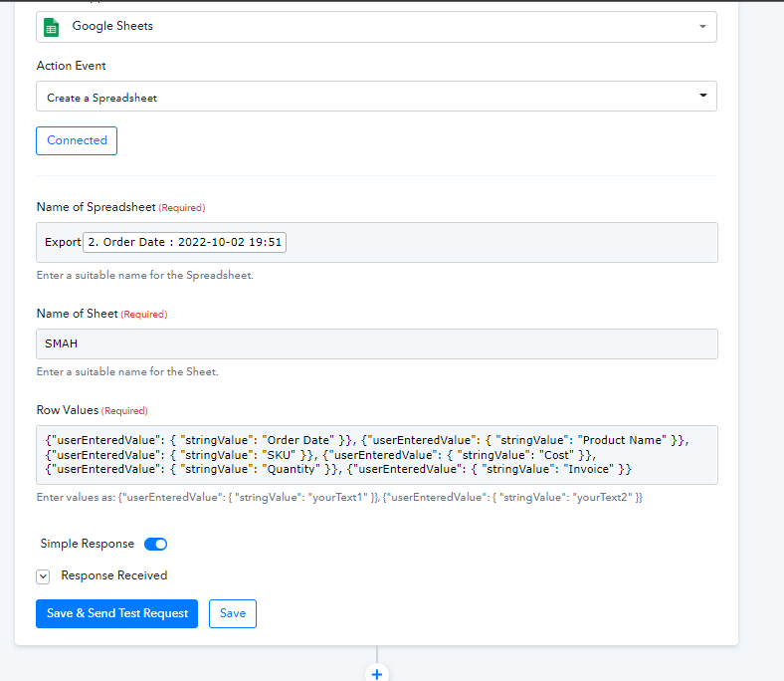Add a new step with the plus icon
The width and height of the screenshot is (784, 681).
(377, 674)
